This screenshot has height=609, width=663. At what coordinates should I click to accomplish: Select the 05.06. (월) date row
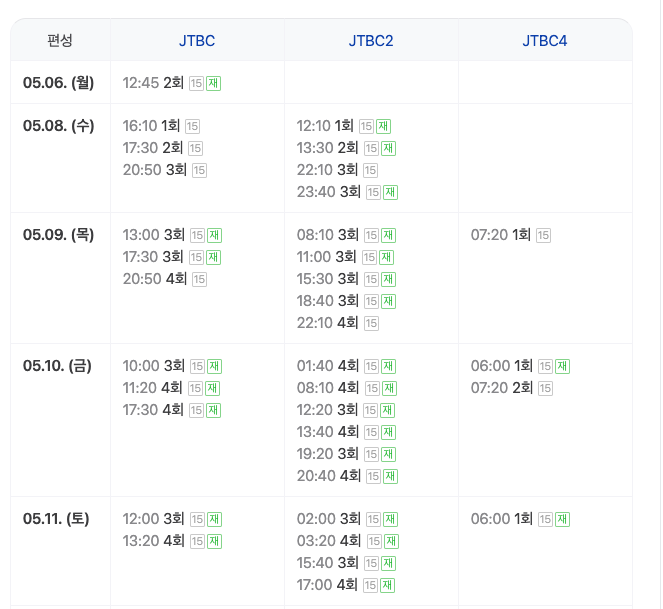pyautogui.click(x=58, y=82)
